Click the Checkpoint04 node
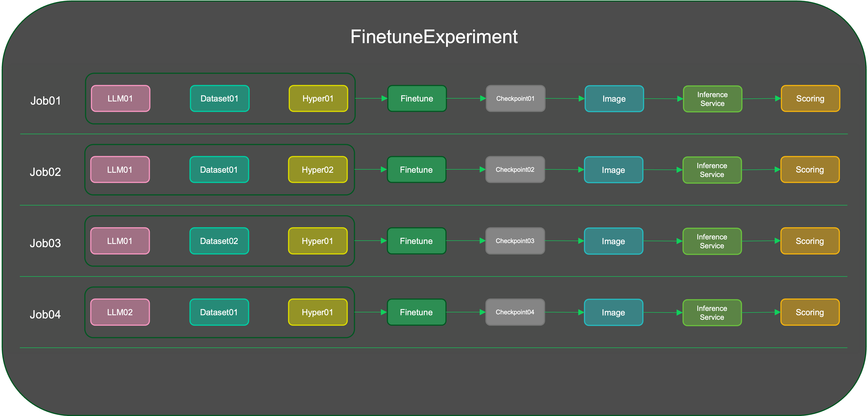Image resolution: width=868 pixels, height=416 pixels. [x=515, y=312]
